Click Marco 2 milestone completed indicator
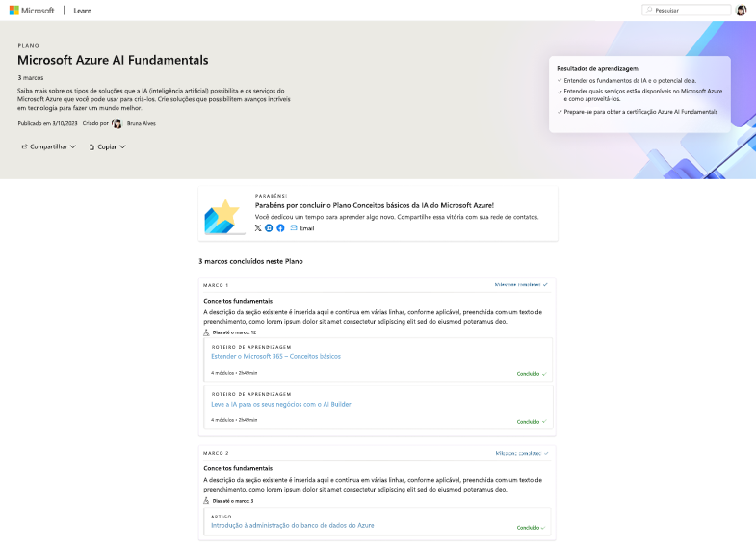The height and width of the screenshot is (558, 756). pos(521,452)
